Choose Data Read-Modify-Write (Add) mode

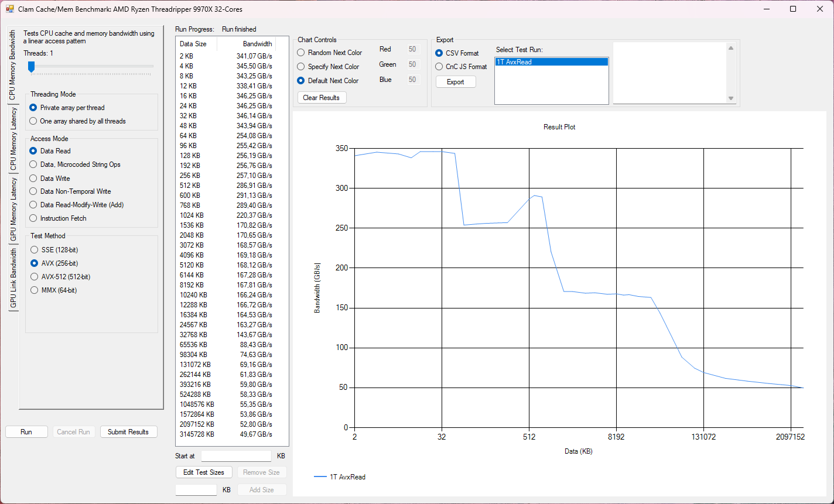click(x=77, y=205)
